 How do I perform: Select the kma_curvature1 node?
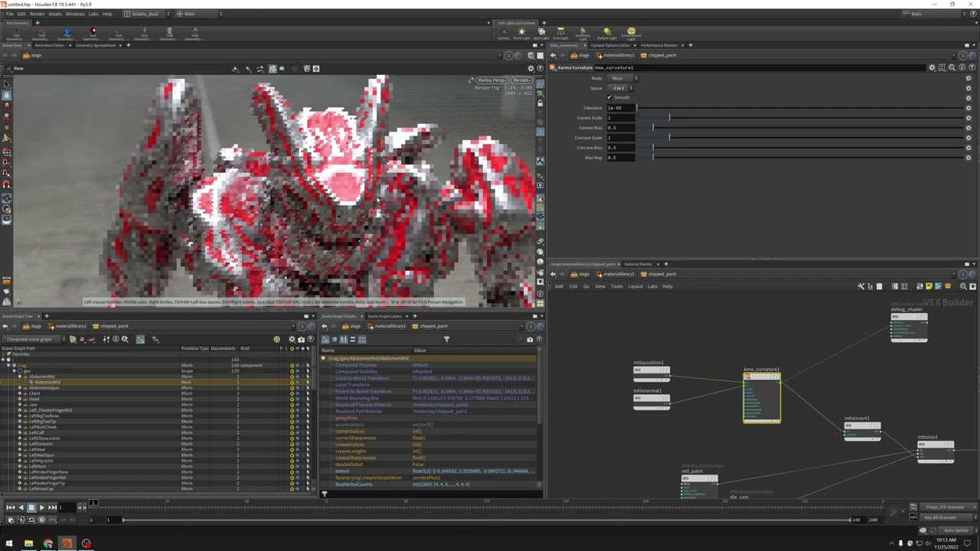(762, 398)
